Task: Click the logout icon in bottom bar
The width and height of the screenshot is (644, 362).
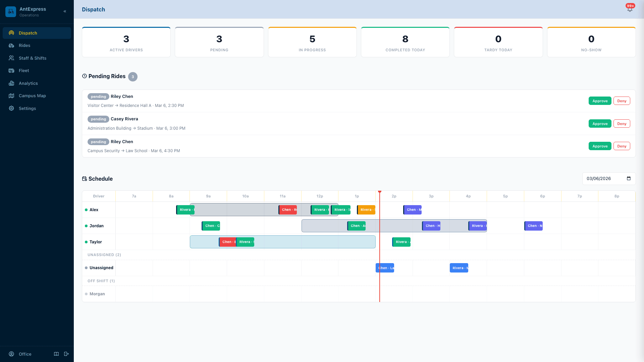Action: coord(66,354)
